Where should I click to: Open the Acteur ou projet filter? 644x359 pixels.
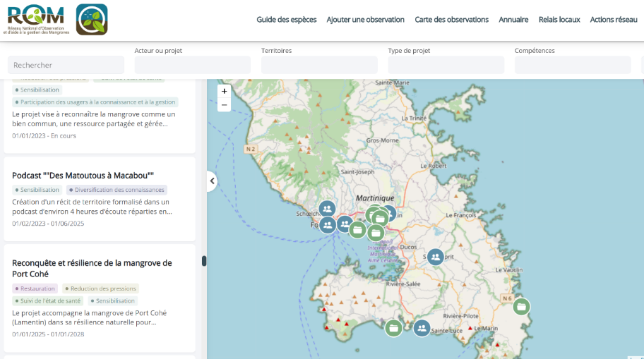tap(192, 65)
